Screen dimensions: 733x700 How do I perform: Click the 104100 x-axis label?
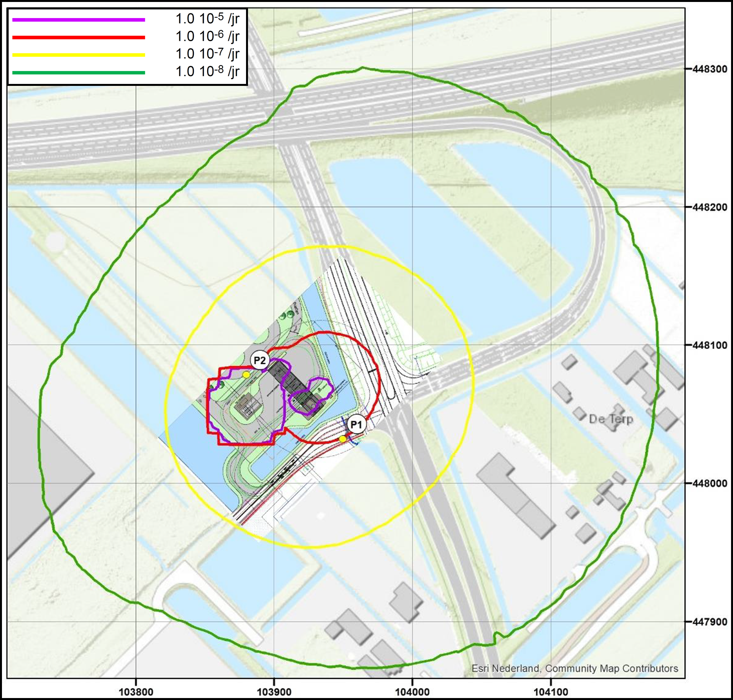pyautogui.click(x=551, y=692)
